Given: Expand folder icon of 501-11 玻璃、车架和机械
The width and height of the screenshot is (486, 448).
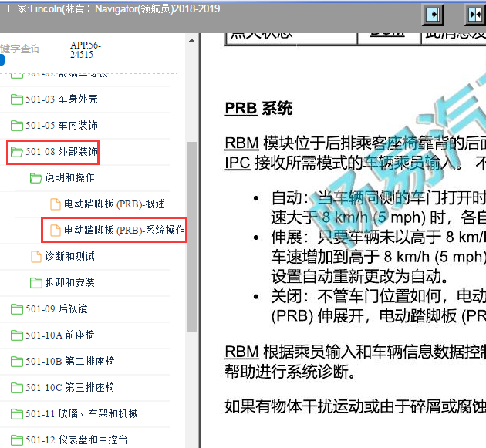Looking at the screenshot, I should tap(17, 414).
